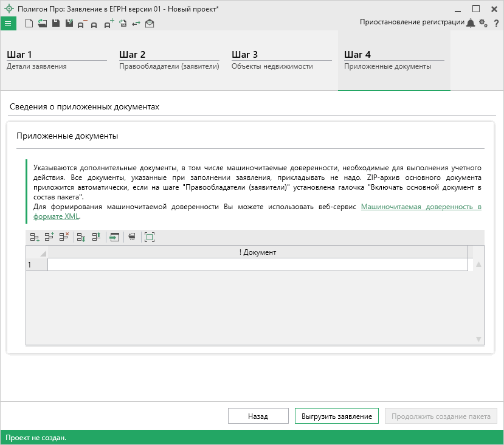The width and height of the screenshot is (504, 445).
Task: Open settings gears icon
Action: [483, 22]
